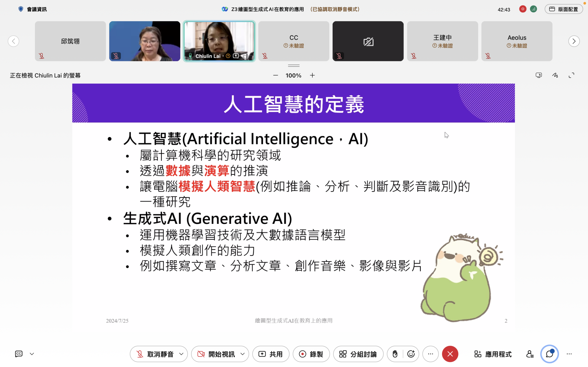The image size is (588, 367).
Task: Open the 版面配置 layout menu
Action: [x=564, y=9]
